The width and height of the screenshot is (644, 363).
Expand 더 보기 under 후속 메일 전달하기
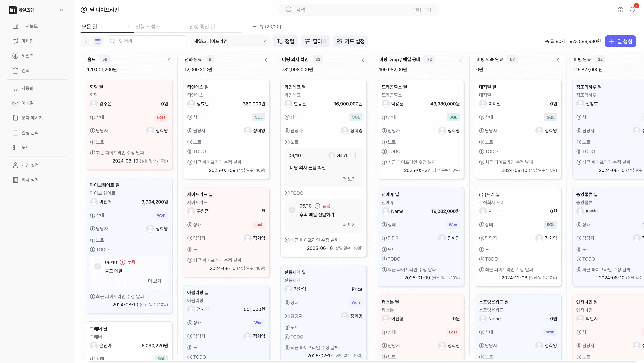click(349, 224)
